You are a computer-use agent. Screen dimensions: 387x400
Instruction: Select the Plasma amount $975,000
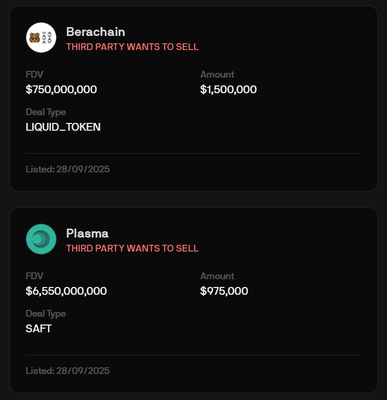pos(224,291)
